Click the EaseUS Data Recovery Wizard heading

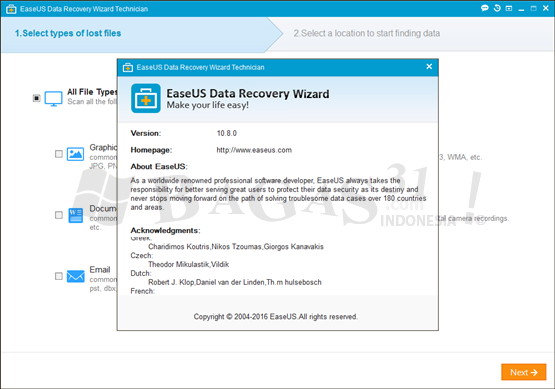click(248, 93)
